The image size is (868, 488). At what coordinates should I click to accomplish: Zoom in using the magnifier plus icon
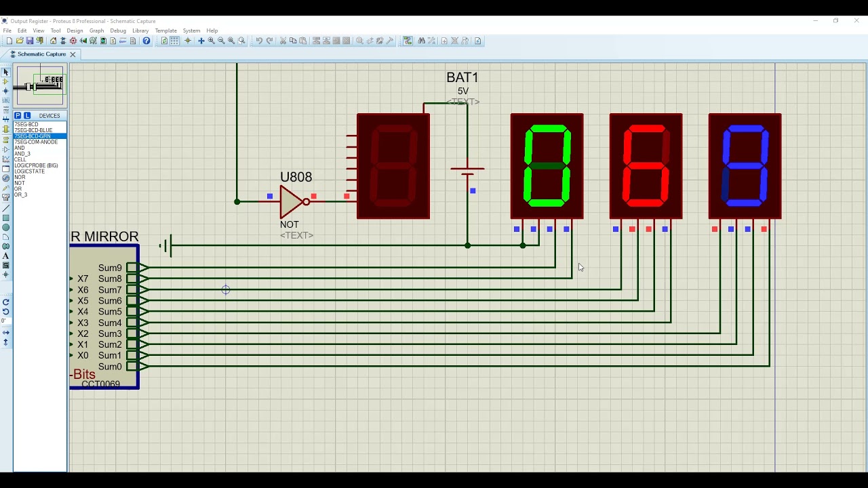coord(211,41)
